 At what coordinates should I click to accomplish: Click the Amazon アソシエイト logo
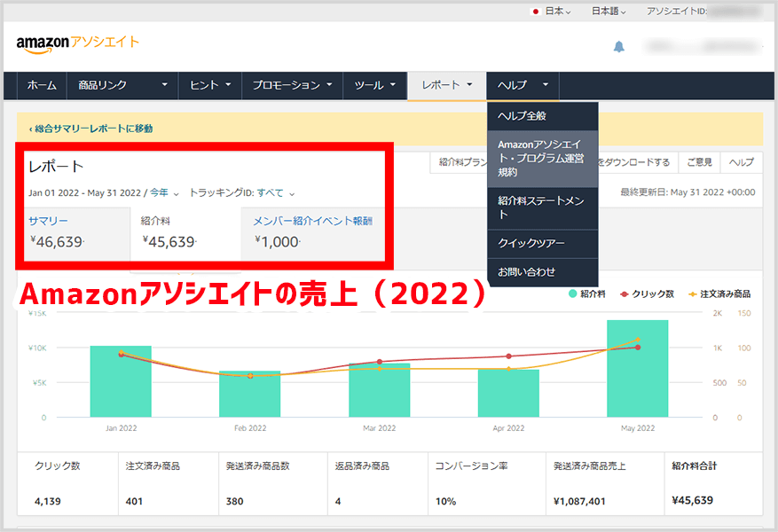[x=78, y=43]
